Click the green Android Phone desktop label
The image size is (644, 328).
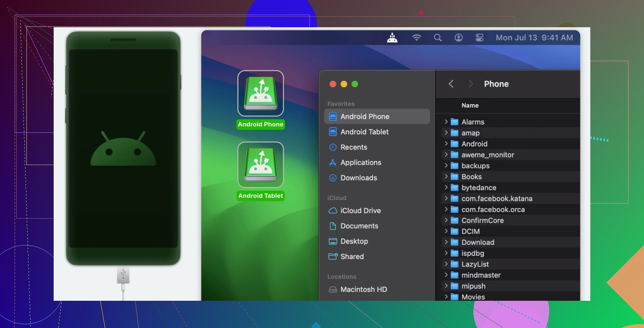click(x=260, y=124)
